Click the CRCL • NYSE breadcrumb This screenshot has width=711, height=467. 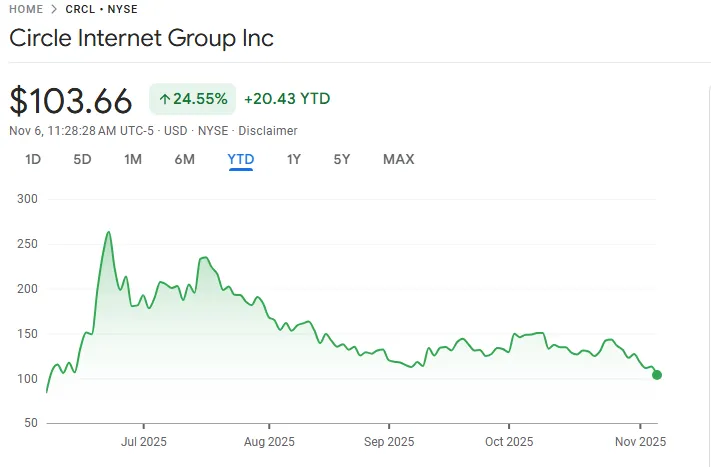point(101,9)
